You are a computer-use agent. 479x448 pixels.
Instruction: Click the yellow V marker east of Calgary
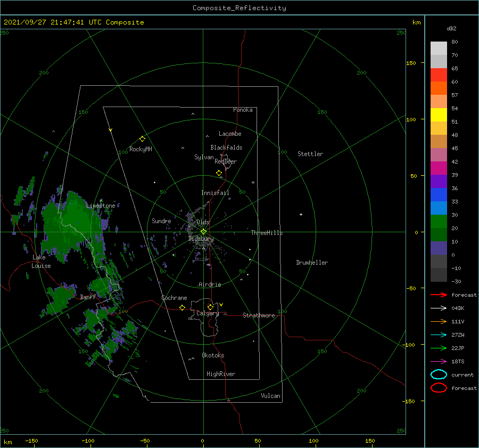click(221, 305)
